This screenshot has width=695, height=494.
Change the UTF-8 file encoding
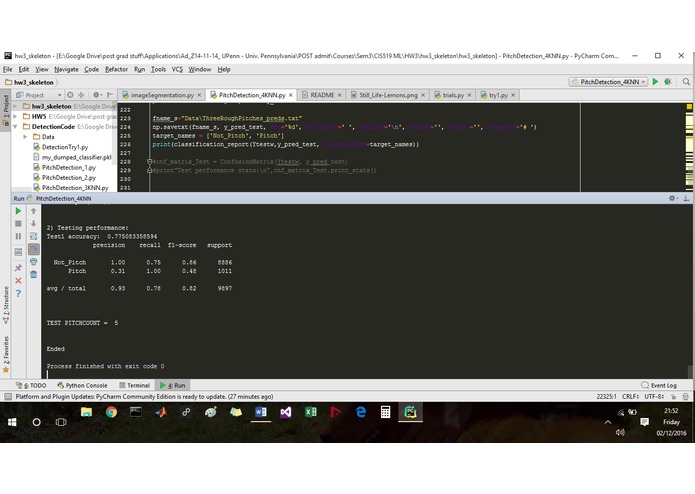(x=654, y=397)
